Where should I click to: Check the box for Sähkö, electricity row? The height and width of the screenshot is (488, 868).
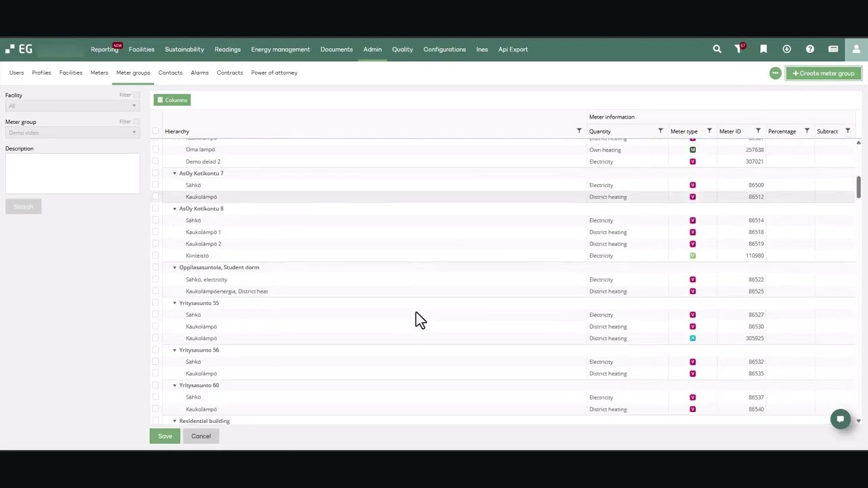155,279
